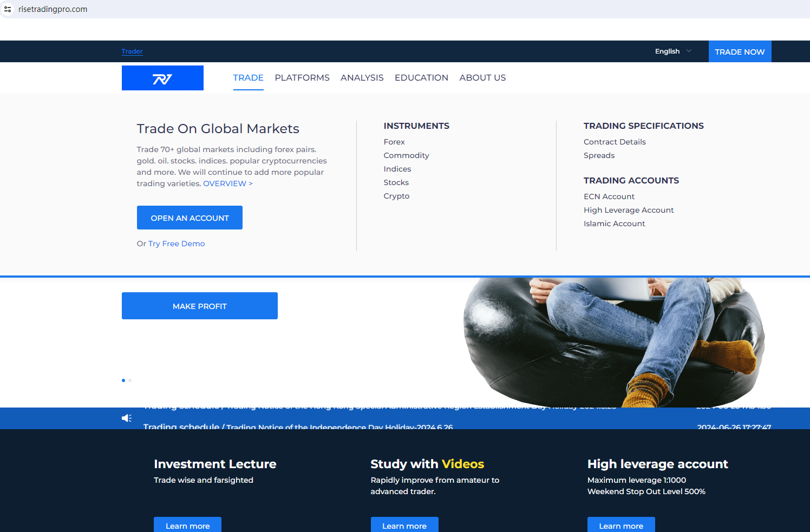The height and width of the screenshot is (532, 810).
Task: Click the MAKE PROFIT button
Action: [200, 306]
